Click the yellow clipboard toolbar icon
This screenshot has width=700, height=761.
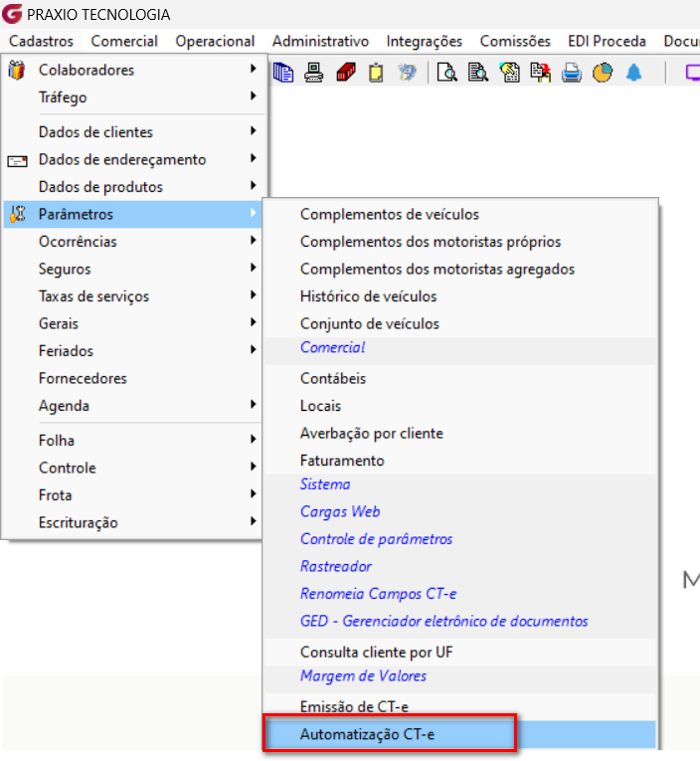tap(376, 74)
